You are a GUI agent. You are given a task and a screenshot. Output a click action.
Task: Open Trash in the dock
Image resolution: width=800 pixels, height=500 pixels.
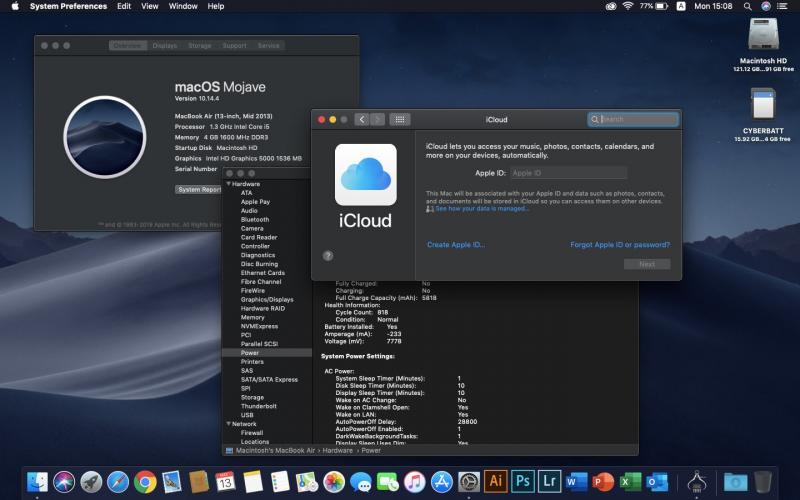763,482
